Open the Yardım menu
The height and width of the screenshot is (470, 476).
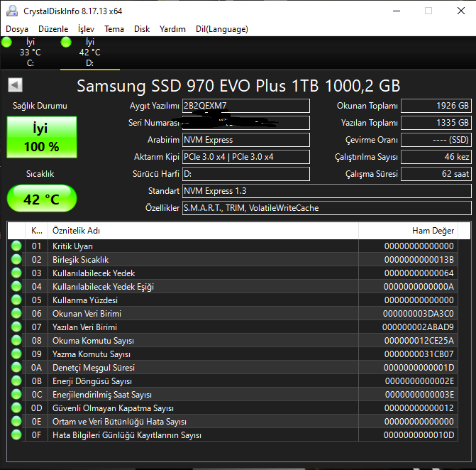pos(172,29)
